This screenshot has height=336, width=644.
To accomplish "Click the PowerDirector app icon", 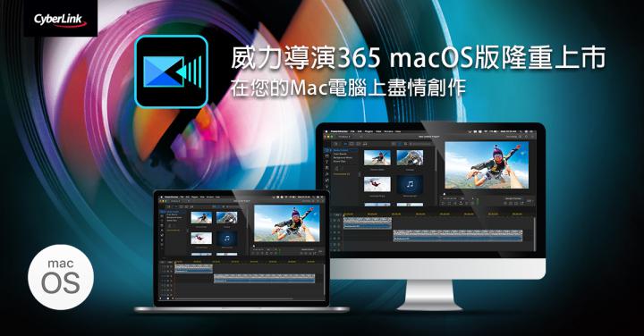I will (172, 71).
